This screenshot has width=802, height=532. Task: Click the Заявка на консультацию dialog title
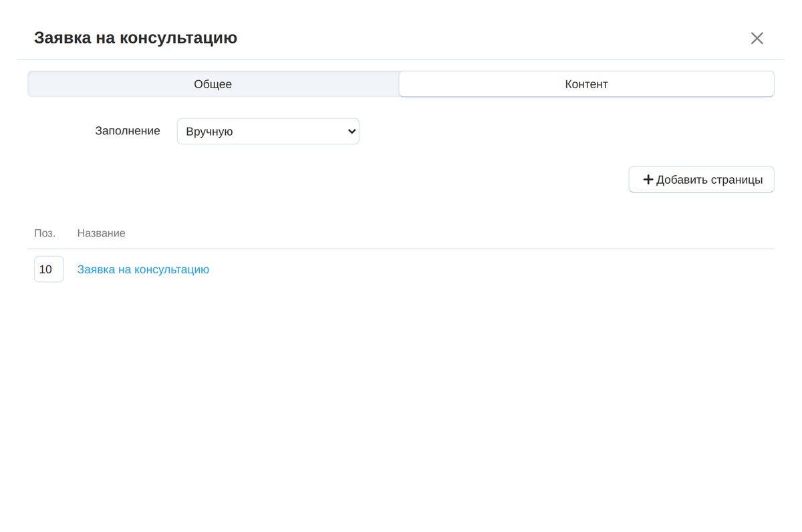pos(136,37)
